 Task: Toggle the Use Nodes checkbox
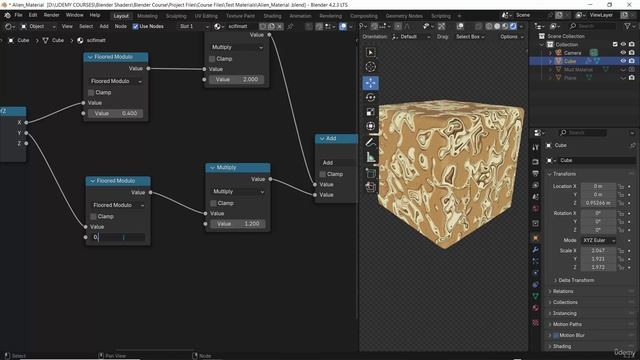point(136,26)
